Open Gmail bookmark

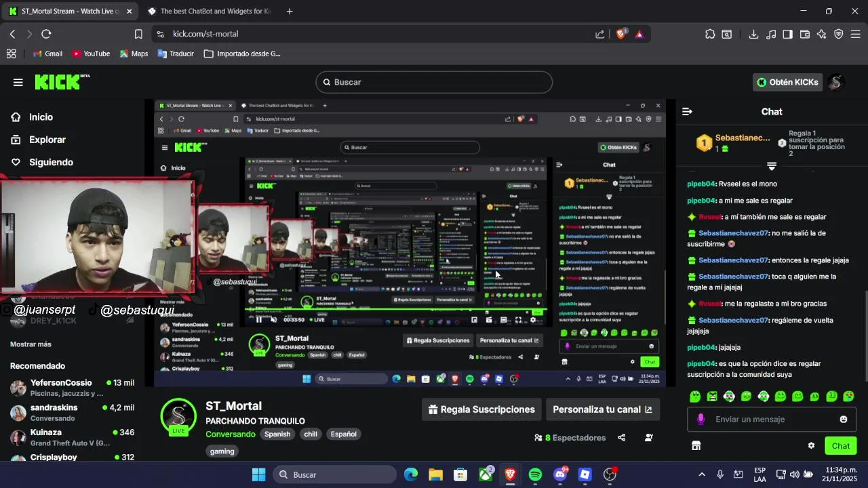47,54
